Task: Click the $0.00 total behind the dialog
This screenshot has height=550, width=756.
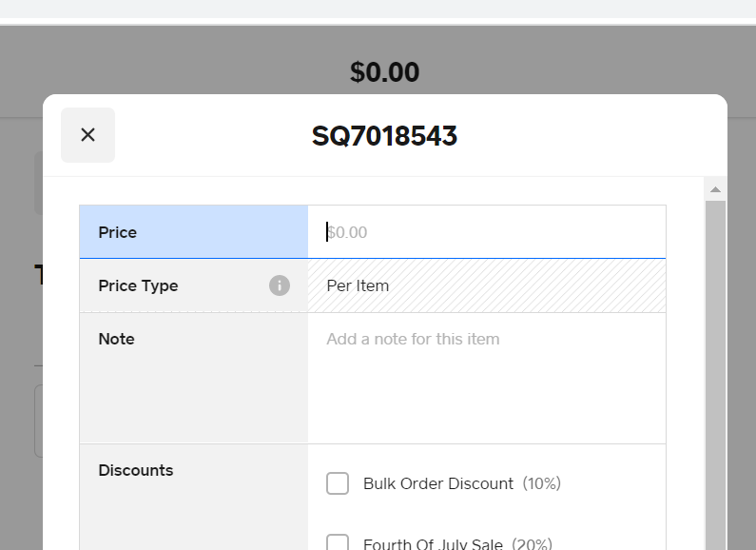Action: pyautogui.click(x=384, y=72)
